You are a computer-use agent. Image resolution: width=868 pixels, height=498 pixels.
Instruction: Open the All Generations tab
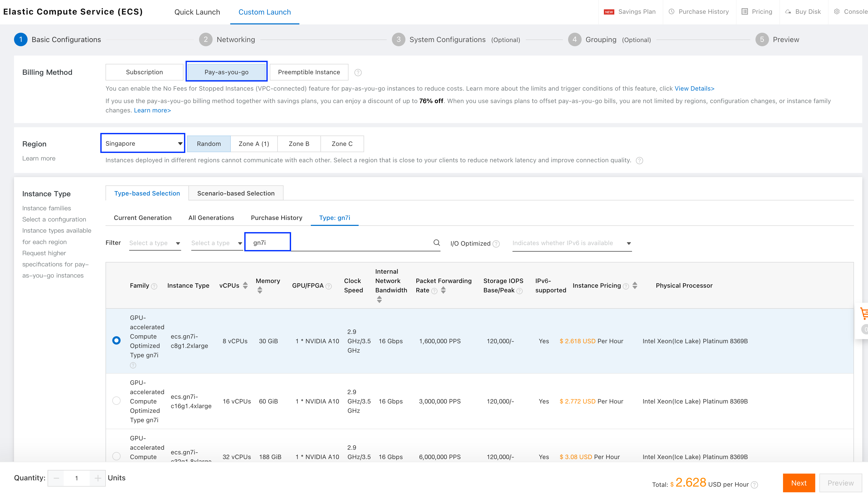click(x=211, y=218)
